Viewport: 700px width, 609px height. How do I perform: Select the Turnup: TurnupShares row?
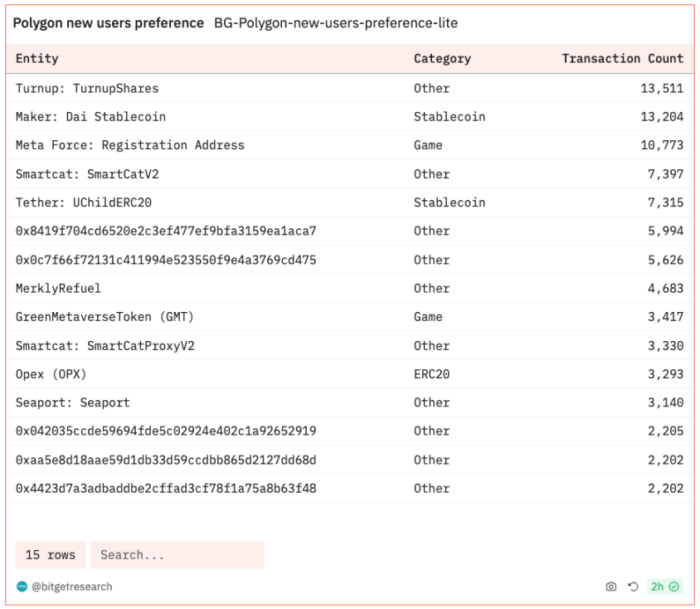coord(87,89)
